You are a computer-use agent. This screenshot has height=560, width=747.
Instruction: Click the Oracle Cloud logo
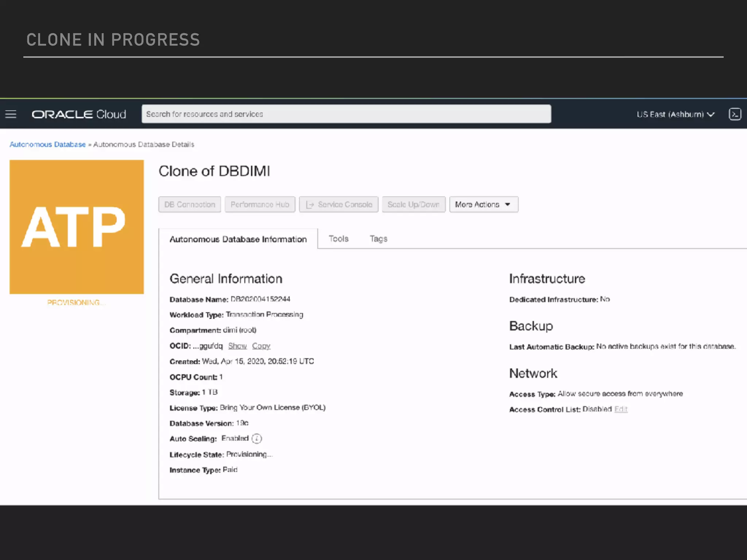click(79, 114)
